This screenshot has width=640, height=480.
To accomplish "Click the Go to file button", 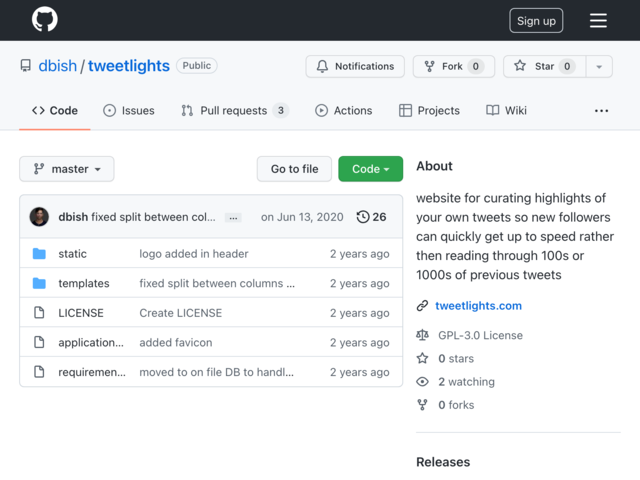I will click(x=294, y=169).
